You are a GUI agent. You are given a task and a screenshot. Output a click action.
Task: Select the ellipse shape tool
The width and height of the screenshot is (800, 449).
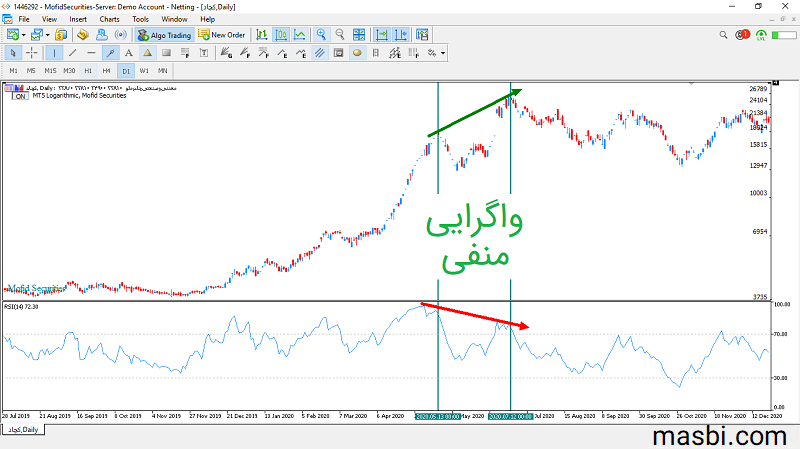click(357, 53)
